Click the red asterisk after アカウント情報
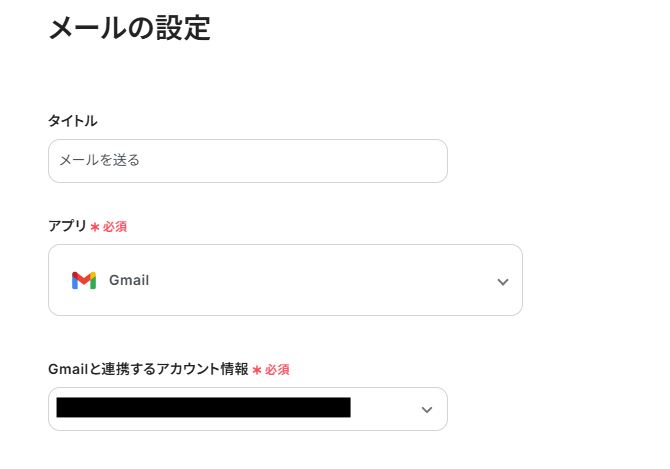The image size is (670, 469). [257, 370]
